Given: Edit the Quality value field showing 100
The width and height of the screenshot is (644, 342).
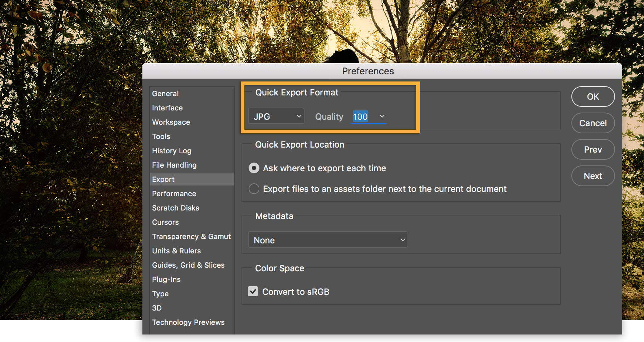Looking at the screenshot, I should (x=361, y=117).
